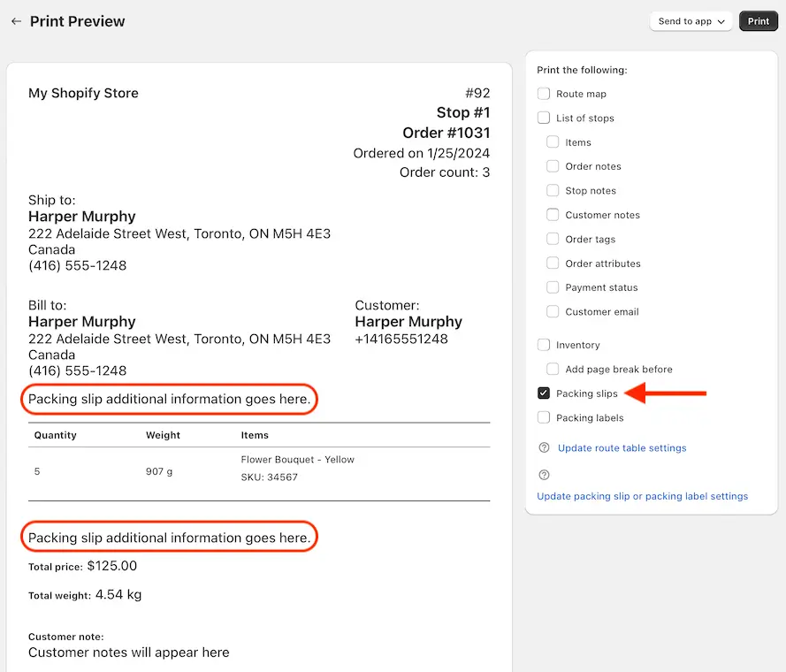
Task: Check the List of stops option
Action: (544, 118)
